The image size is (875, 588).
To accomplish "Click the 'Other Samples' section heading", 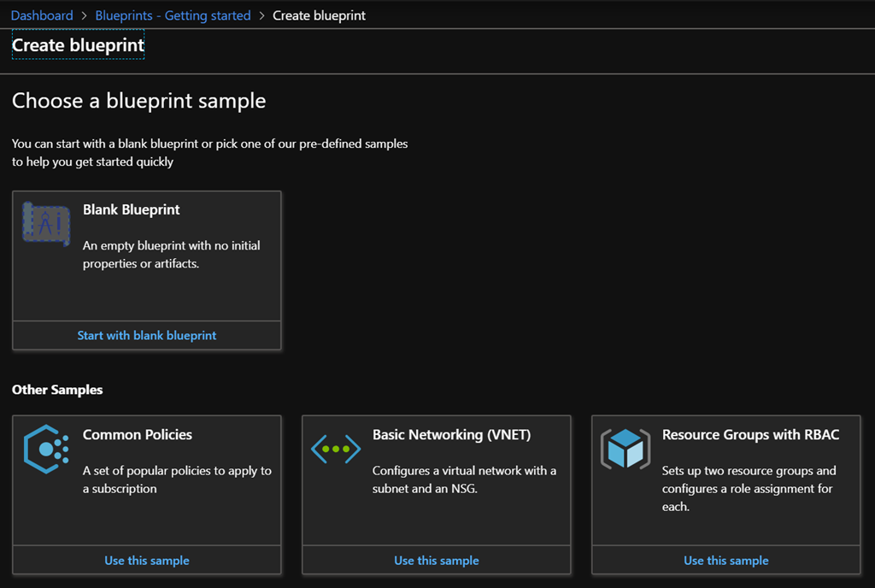I will [x=57, y=390].
